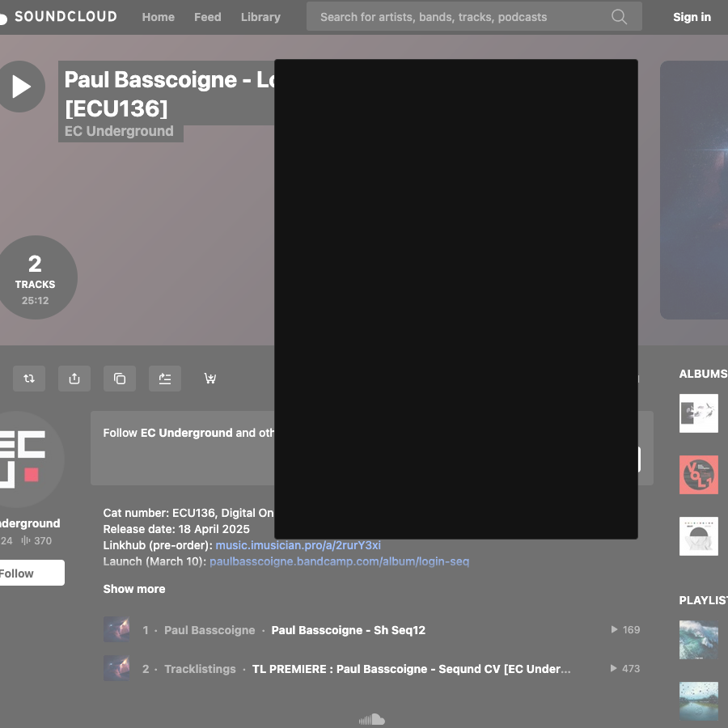Play TL PREMIERE Seqund CV track
This screenshot has height=728, width=728.
tap(412, 669)
